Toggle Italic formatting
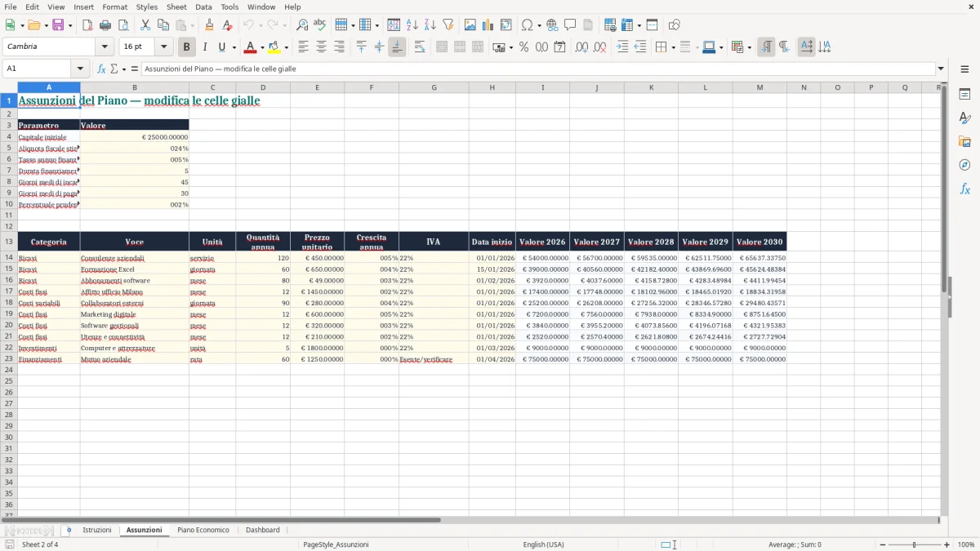980x551 pixels. click(205, 47)
